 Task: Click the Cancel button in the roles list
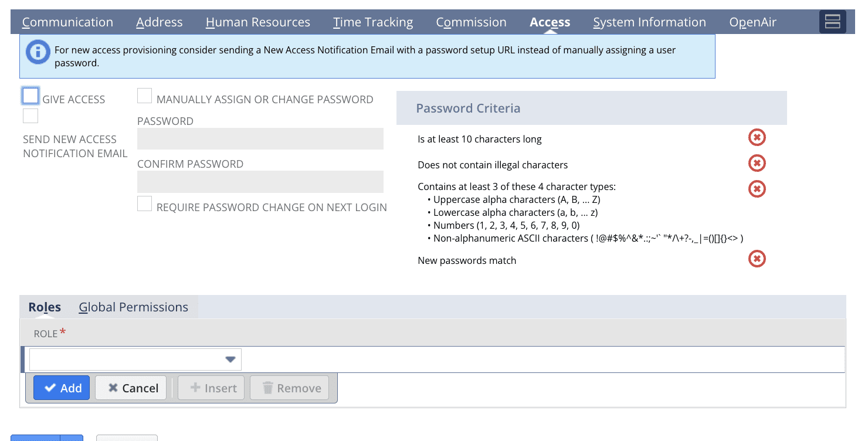pos(130,388)
